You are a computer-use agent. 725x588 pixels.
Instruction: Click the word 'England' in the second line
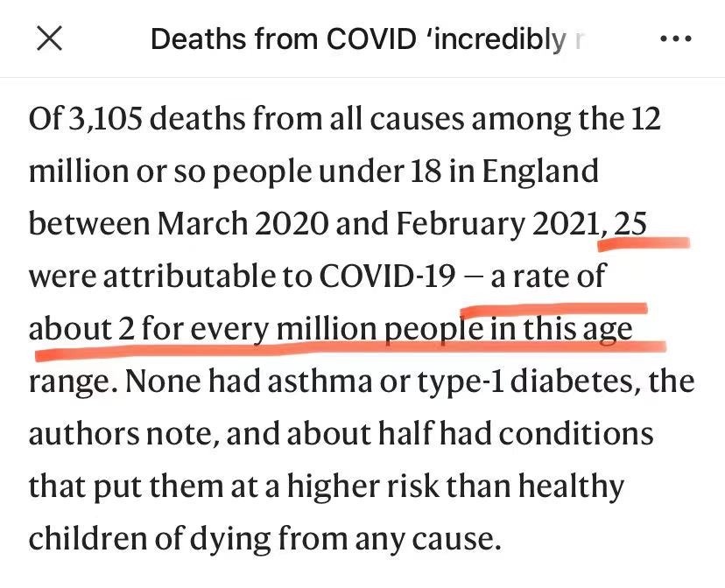(x=540, y=172)
